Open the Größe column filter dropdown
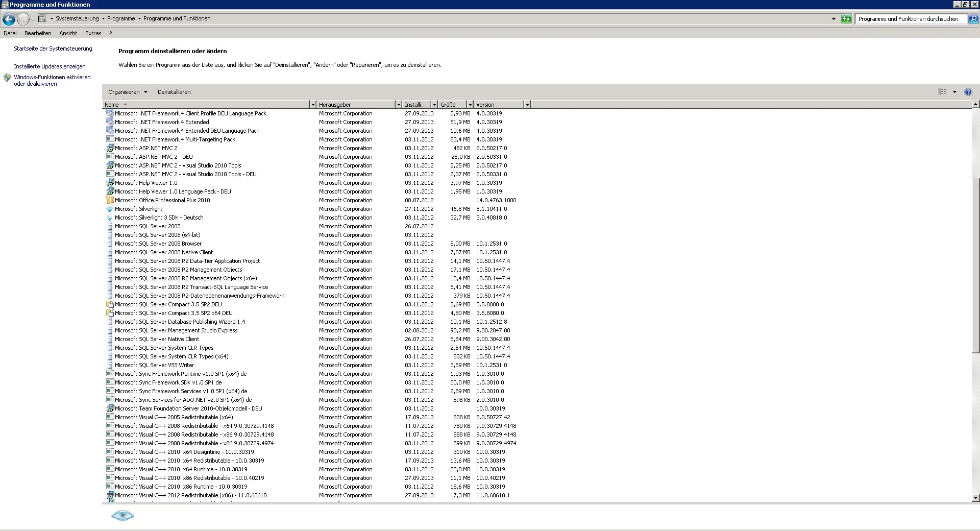The height and width of the screenshot is (531, 980). [470, 105]
